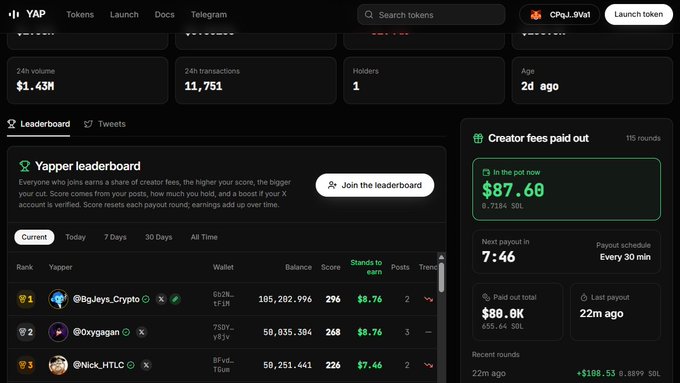The width and height of the screenshot is (680, 383).
Task: Click the rank 1 medal badge
Action: (x=26, y=299)
